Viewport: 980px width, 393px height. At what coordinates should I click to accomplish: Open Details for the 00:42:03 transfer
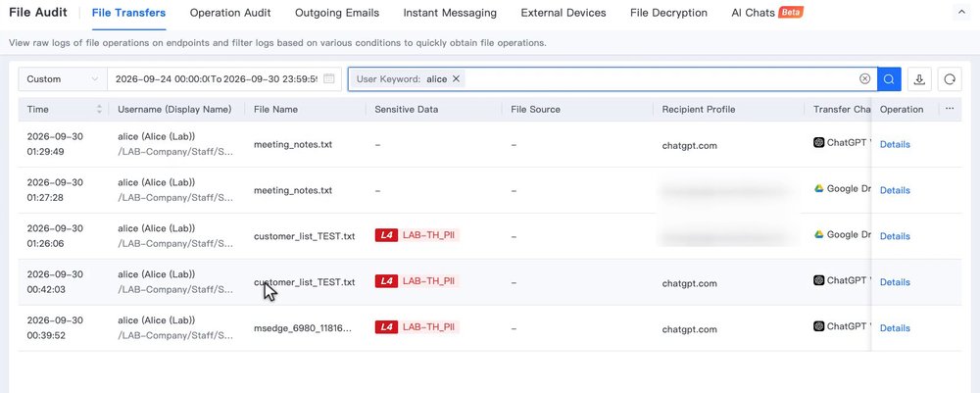click(895, 282)
